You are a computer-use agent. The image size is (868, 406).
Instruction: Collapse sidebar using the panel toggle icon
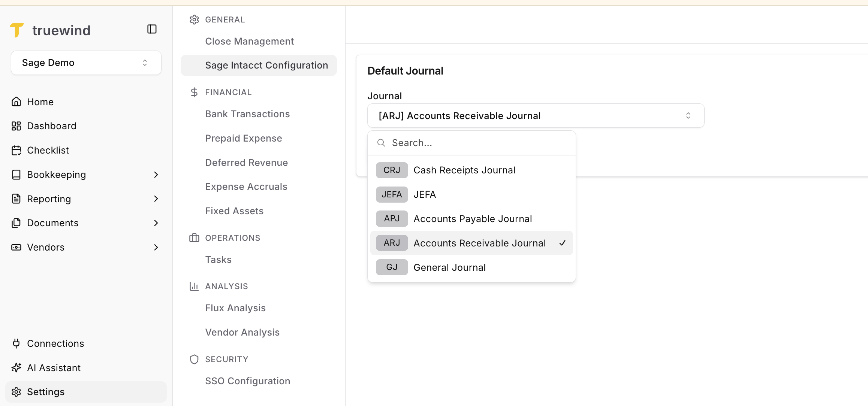[152, 29]
